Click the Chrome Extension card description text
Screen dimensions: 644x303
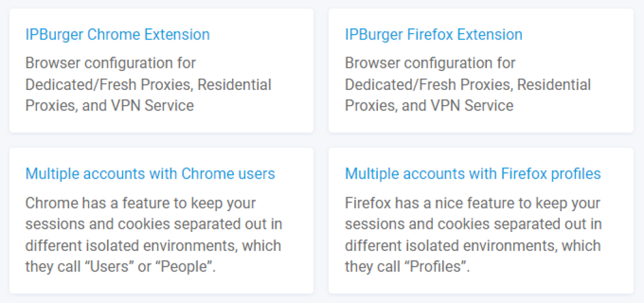click(x=148, y=84)
